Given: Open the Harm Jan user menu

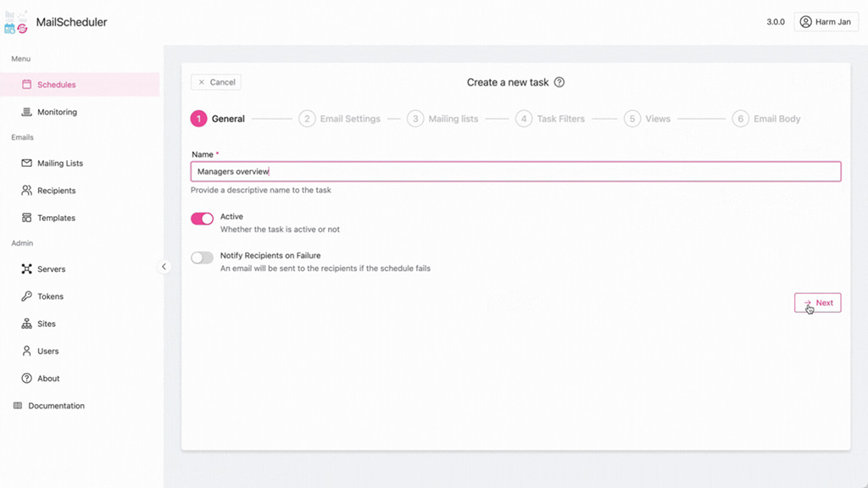Looking at the screenshot, I should click(x=826, y=21).
